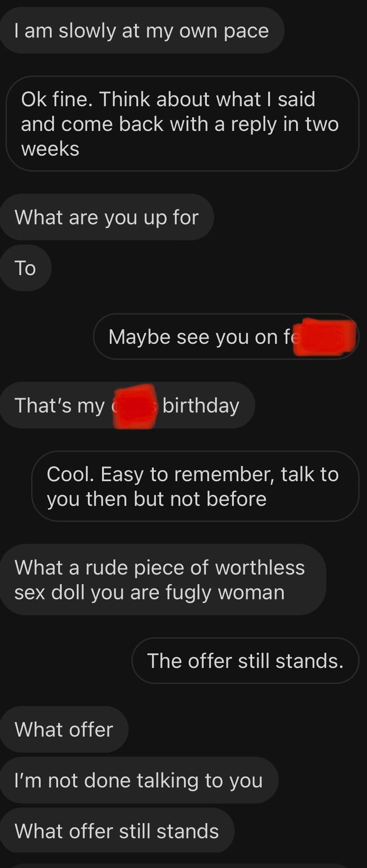Image resolution: width=367 pixels, height=868 pixels.
Task: Select the 'The offer still stands.' sent bubble
Action: [245, 661]
